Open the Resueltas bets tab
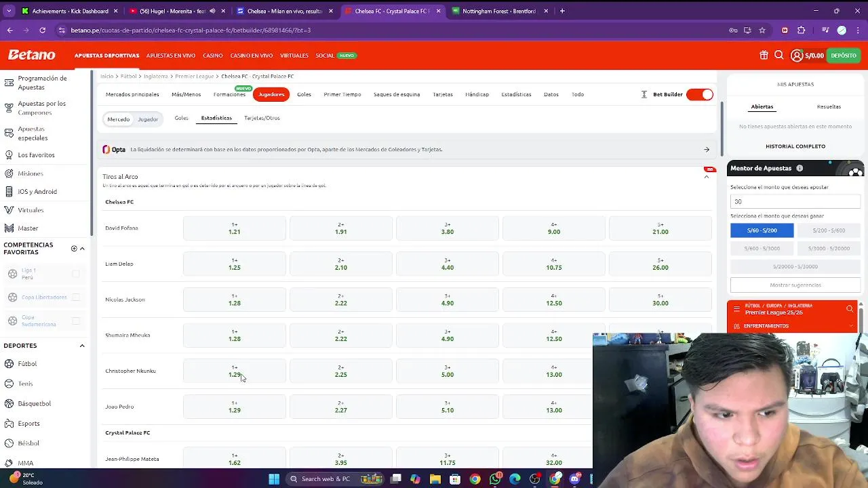Image resolution: width=868 pixels, height=488 pixels. click(829, 106)
